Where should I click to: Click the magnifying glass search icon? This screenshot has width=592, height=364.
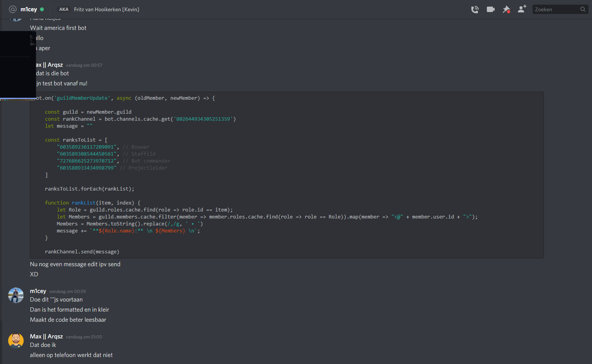point(583,9)
